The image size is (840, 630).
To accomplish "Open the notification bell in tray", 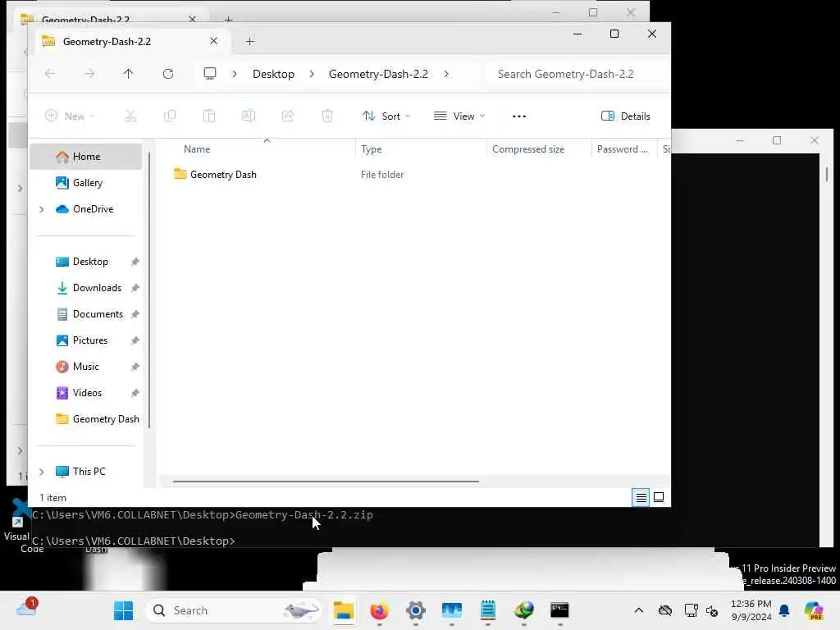I will pos(784,610).
